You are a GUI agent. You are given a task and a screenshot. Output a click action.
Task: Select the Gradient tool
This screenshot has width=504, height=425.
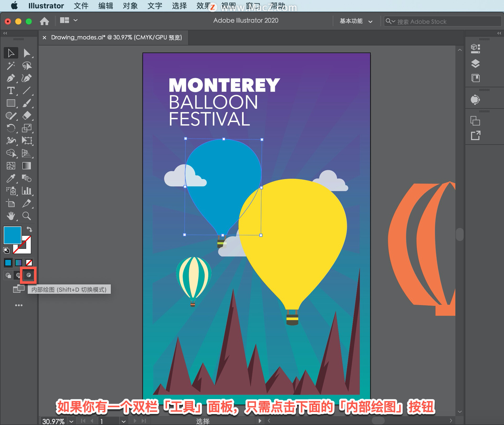point(27,166)
